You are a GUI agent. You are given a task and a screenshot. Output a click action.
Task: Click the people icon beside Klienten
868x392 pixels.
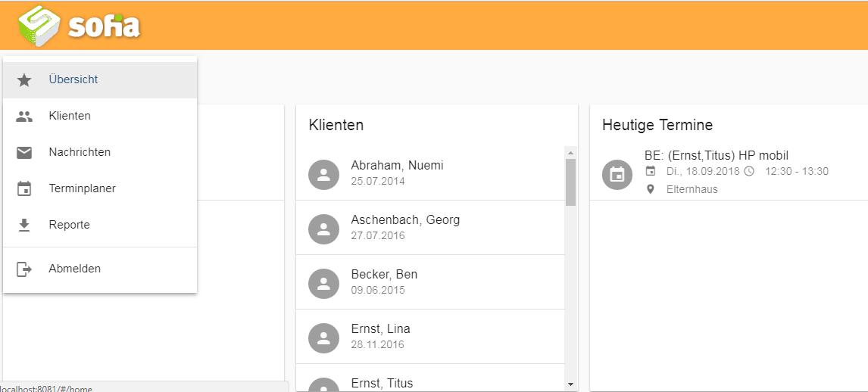(x=24, y=117)
